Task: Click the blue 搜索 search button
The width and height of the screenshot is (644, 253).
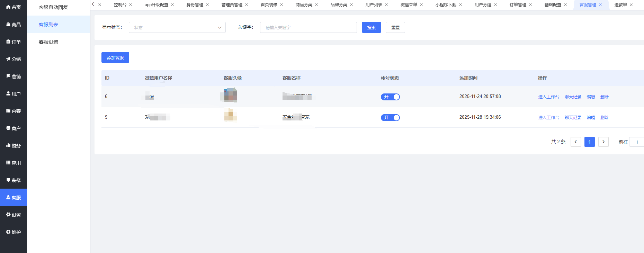Action: [371, 27]
